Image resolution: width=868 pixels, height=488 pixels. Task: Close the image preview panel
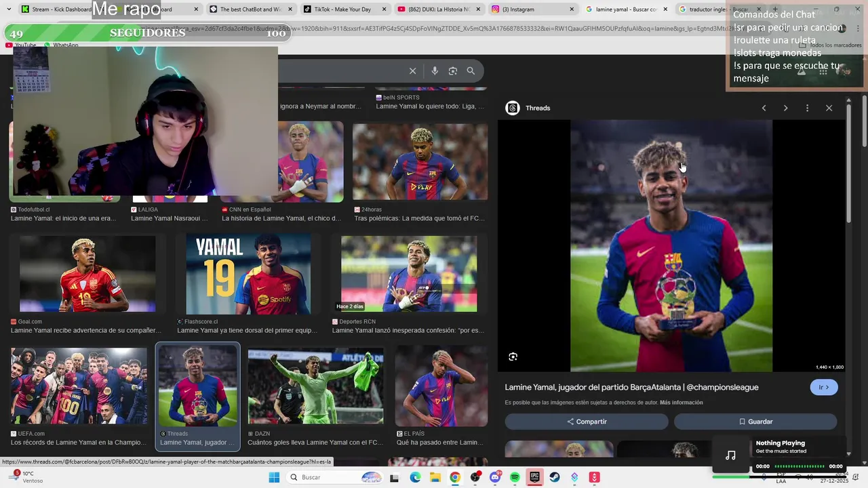tap(829, 108)
